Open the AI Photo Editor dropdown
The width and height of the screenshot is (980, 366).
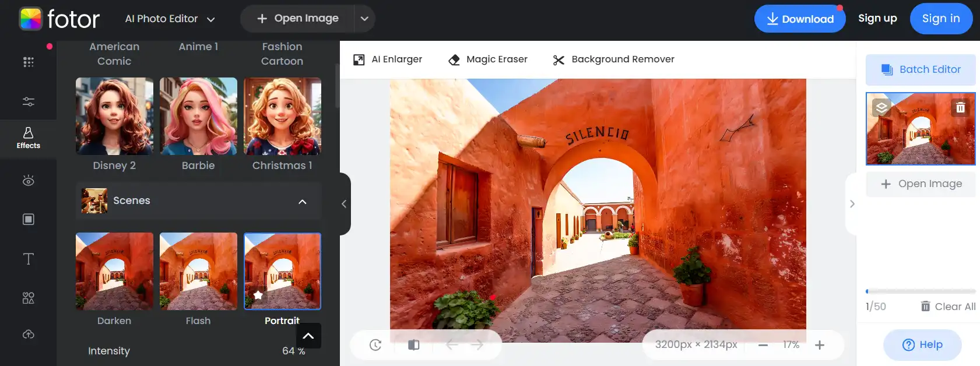tap(170, 19)
